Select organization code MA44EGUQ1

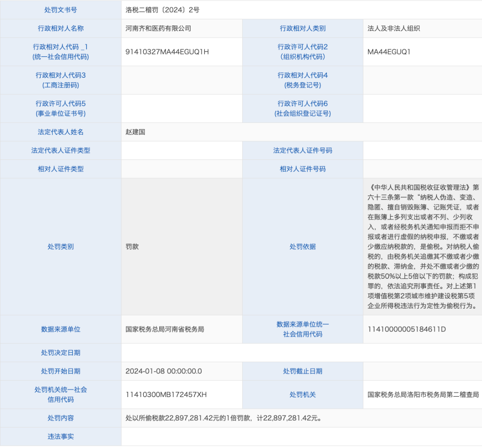pyautogui.click(x=388, y=51)
